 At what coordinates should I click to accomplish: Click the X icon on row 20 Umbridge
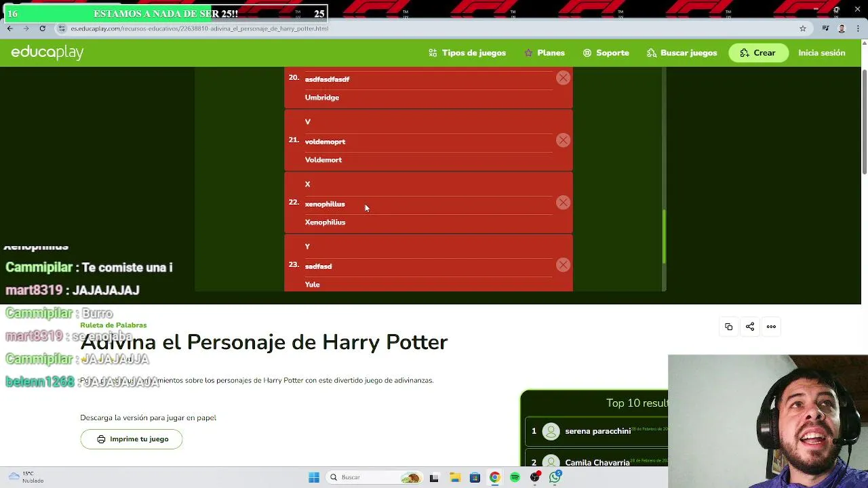(x=563, y=78)
